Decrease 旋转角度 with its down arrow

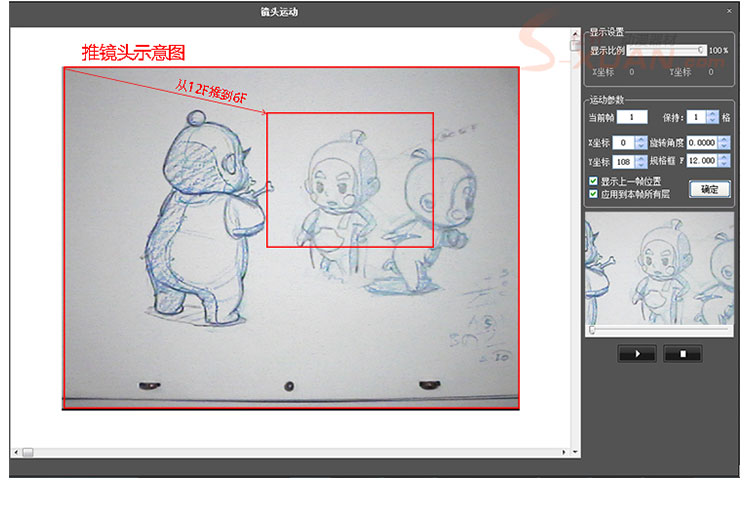click(724, 146)
